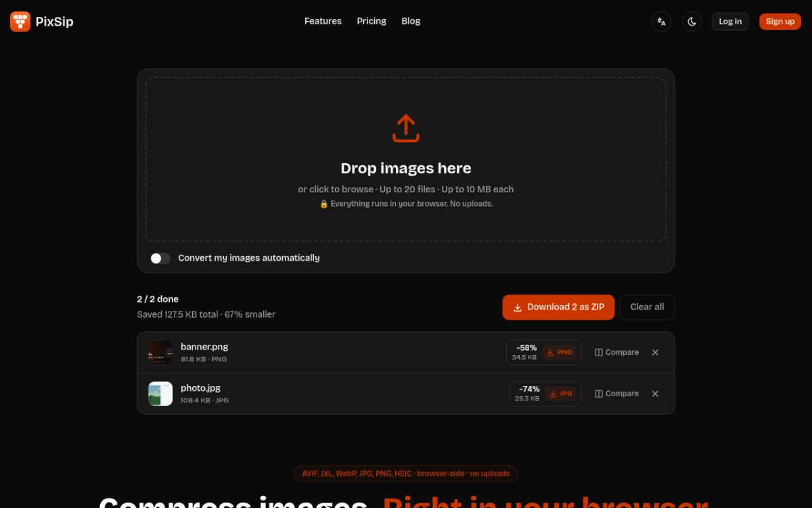
Task: Click the AVIF, JXL, WebP formats badge
Action: [x=406, y=473]
